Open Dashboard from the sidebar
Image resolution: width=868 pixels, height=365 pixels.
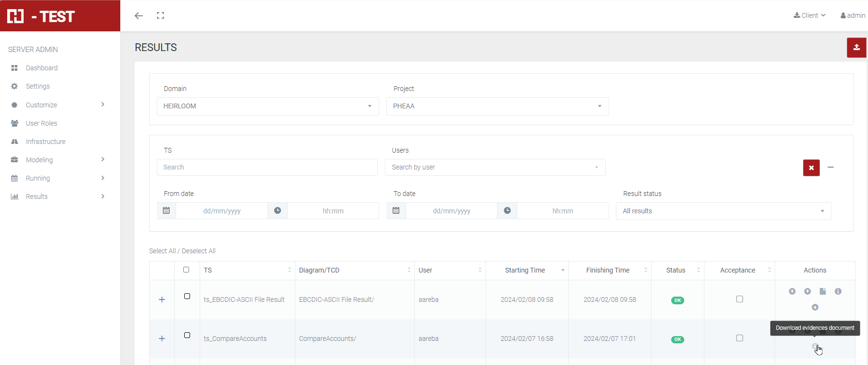pyautogui.click(x=41, y=68)
